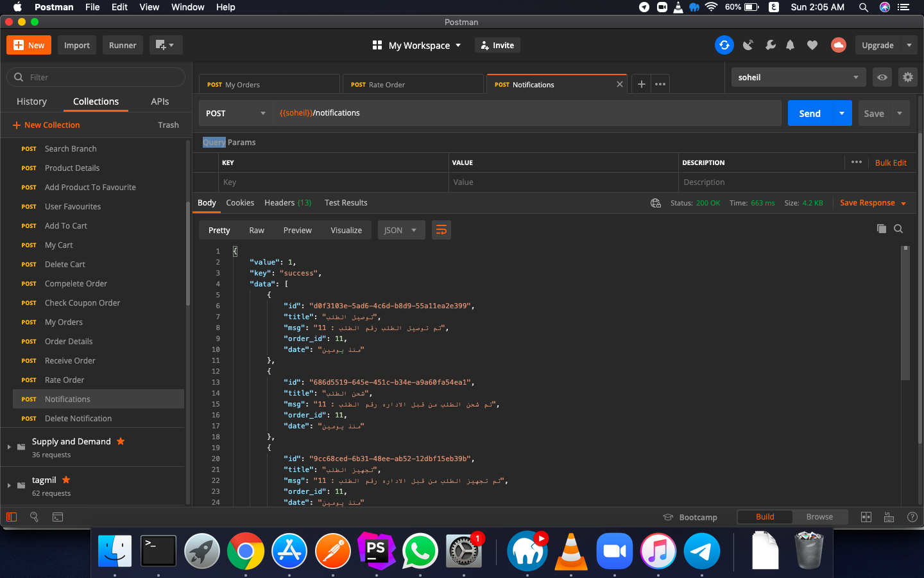Open the Send button dropdown arrow
The height and width of the screenshot is (578, 924).
(x=842, y=113)
